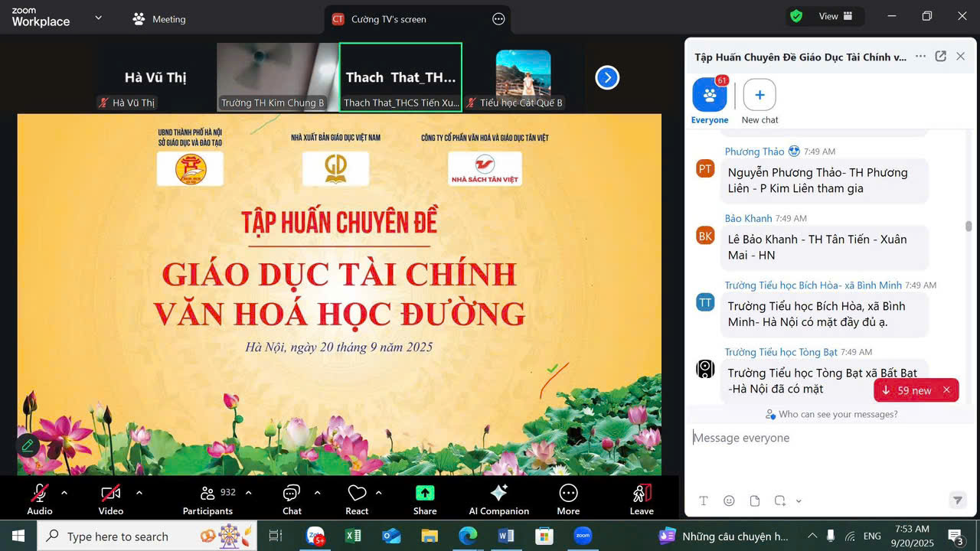Viewport: 980px width, 551px height.
Task: Click the chat panel vertical scrollbar
Action: point(969,227)
